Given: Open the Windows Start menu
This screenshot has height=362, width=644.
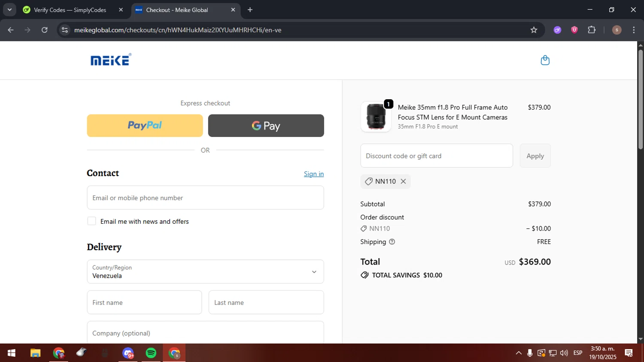Looking at the screenshot, I should (12, 353).
